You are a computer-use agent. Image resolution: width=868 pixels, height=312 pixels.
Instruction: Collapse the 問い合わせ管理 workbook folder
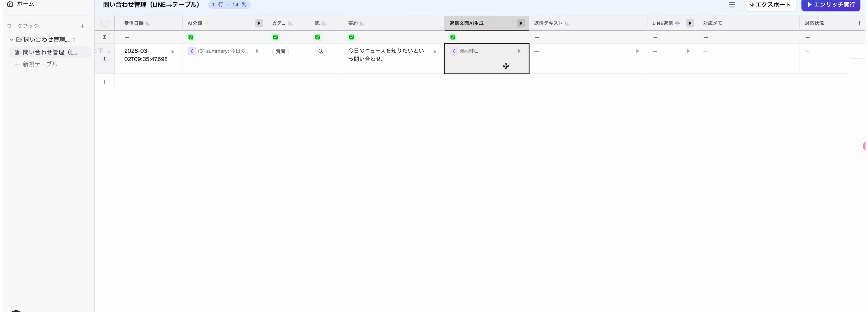coord(11,40)
